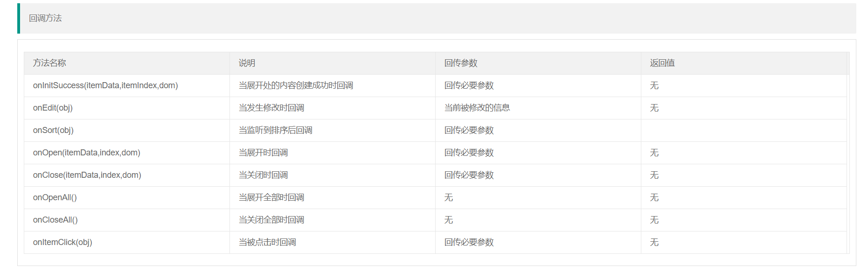
Task: Click the description 当展开全部时回调
Action: point(271,197)
